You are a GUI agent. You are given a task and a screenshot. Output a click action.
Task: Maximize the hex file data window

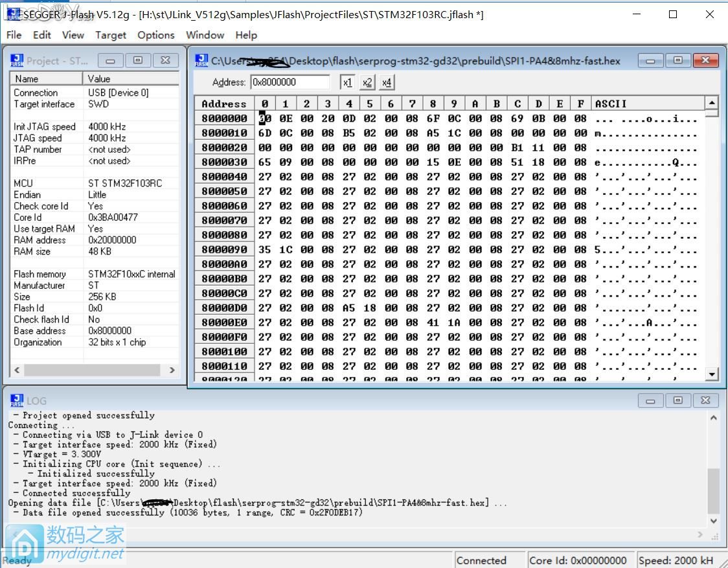(677, 60)
